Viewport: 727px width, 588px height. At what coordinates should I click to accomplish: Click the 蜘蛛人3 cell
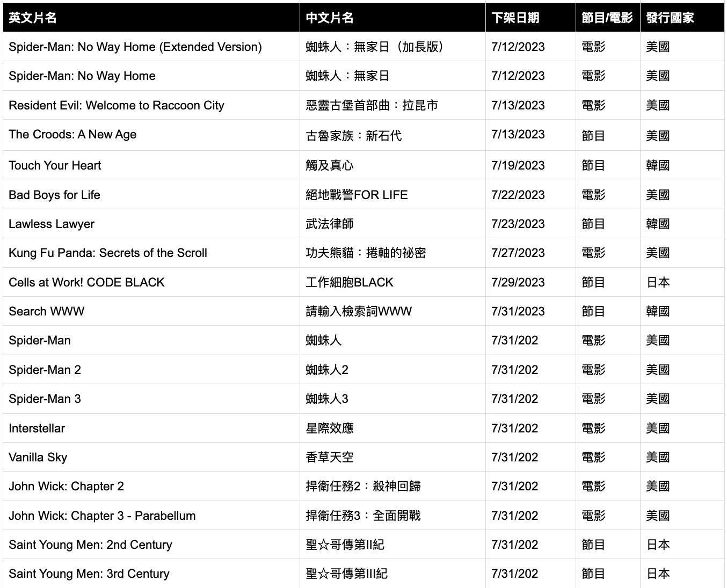(x=392, y=399)
